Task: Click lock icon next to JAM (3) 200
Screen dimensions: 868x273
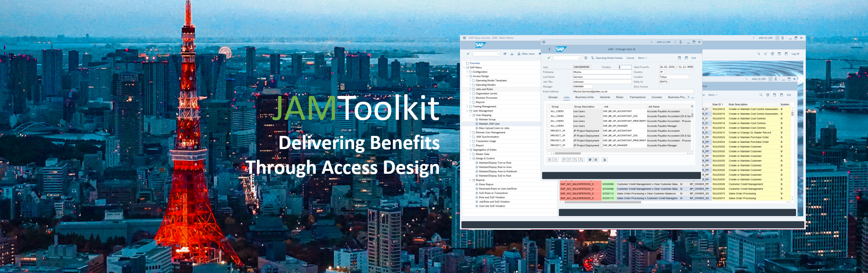Action: tap(776, 79)
